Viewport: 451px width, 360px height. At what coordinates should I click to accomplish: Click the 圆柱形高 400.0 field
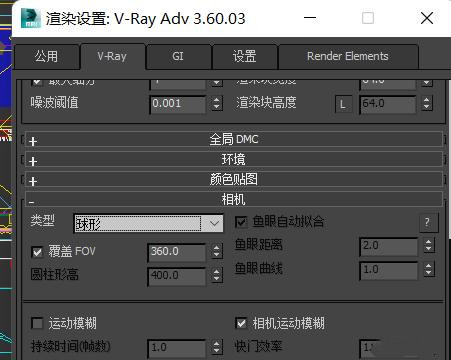click(x=177, y=276)
